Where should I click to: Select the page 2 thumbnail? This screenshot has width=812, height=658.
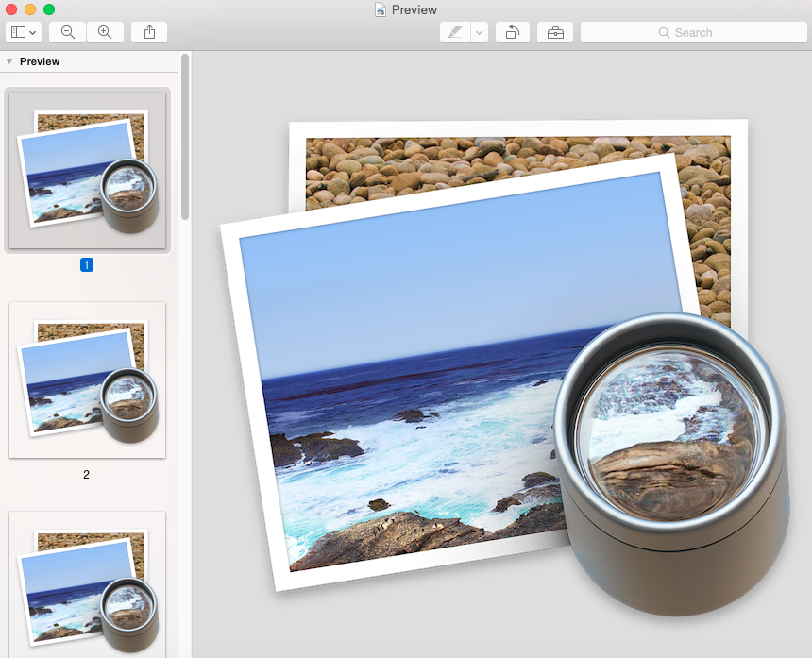(x=87, y=380)
